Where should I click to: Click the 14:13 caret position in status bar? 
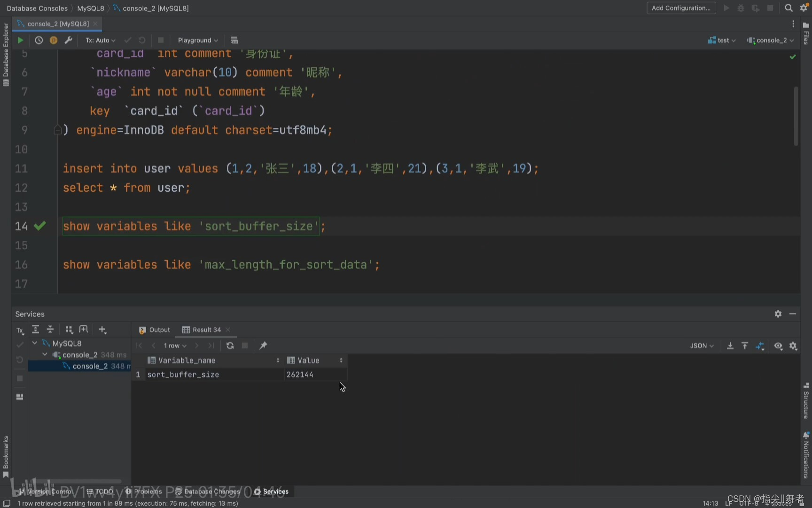pyautogui.click(x=710, y=503)
